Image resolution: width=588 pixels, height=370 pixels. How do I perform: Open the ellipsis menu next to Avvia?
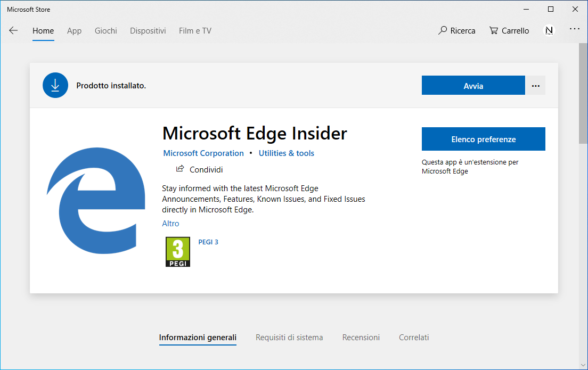[x=535, y=85]
